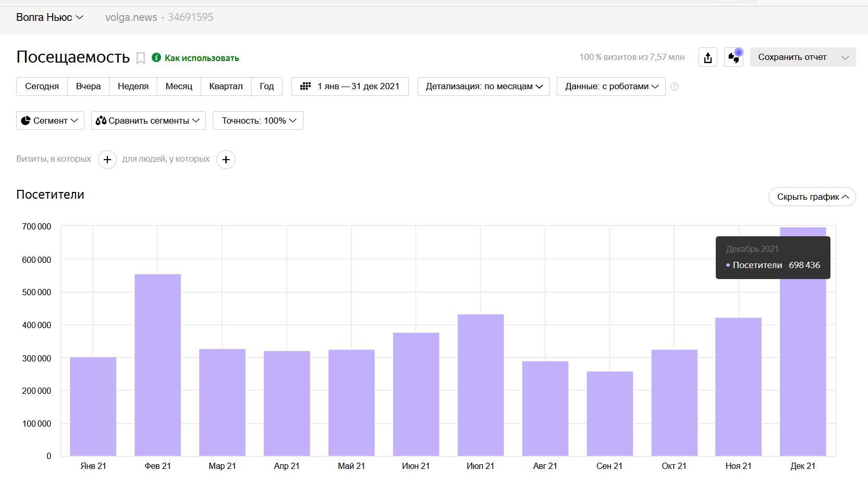Click the Янв 21 bar in the chart
The image size is (868, 483).
[x=93, y=406]
